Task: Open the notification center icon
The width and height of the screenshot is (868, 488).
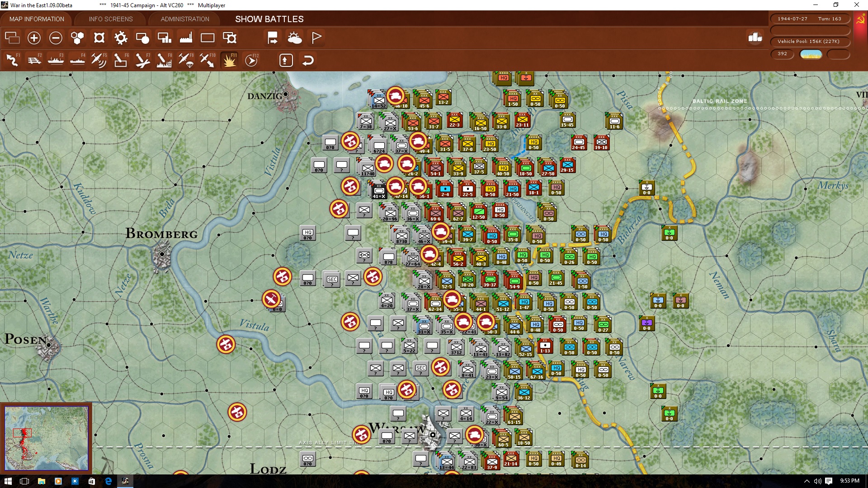Action: pyautogui.click(x=829, y=481)
